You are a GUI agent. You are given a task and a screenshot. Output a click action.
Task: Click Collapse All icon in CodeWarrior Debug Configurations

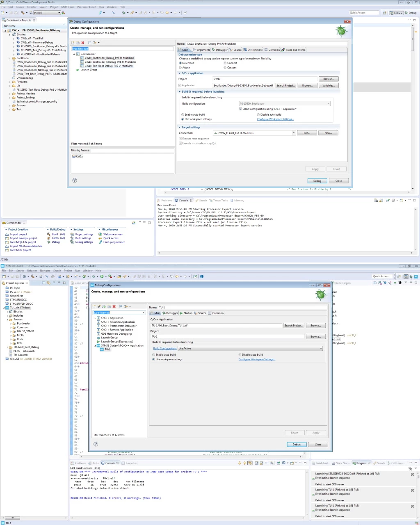coord(89,43)
